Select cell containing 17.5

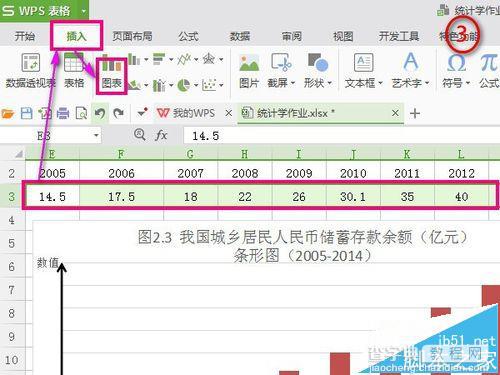click(x=121, y=196)
